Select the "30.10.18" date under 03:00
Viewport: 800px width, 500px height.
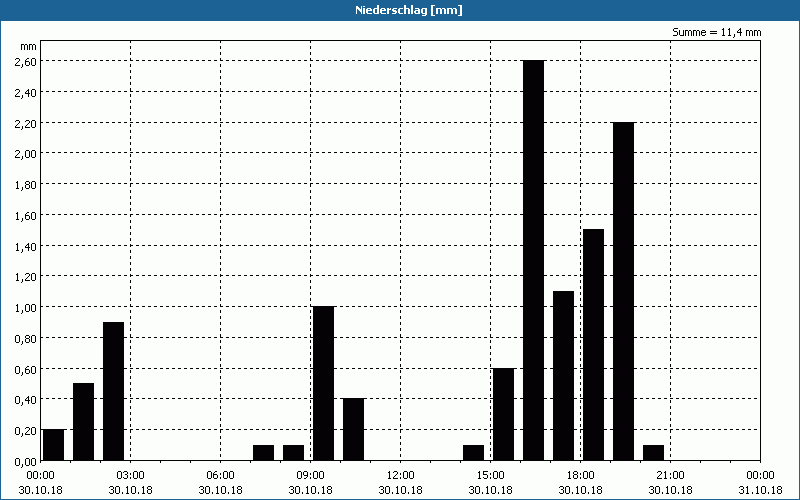131,490
